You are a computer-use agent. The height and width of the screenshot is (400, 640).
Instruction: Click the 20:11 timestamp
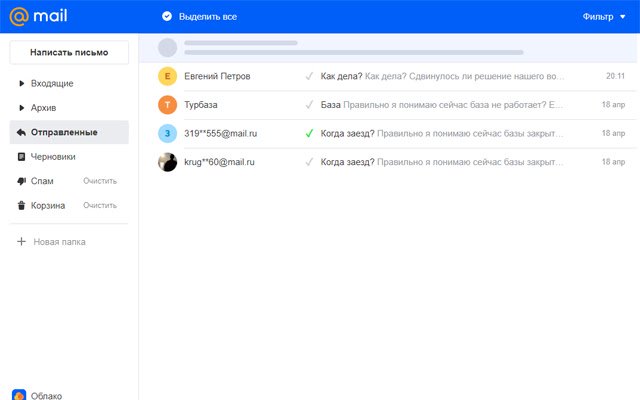pyautogui.click(x=616, y=76)
